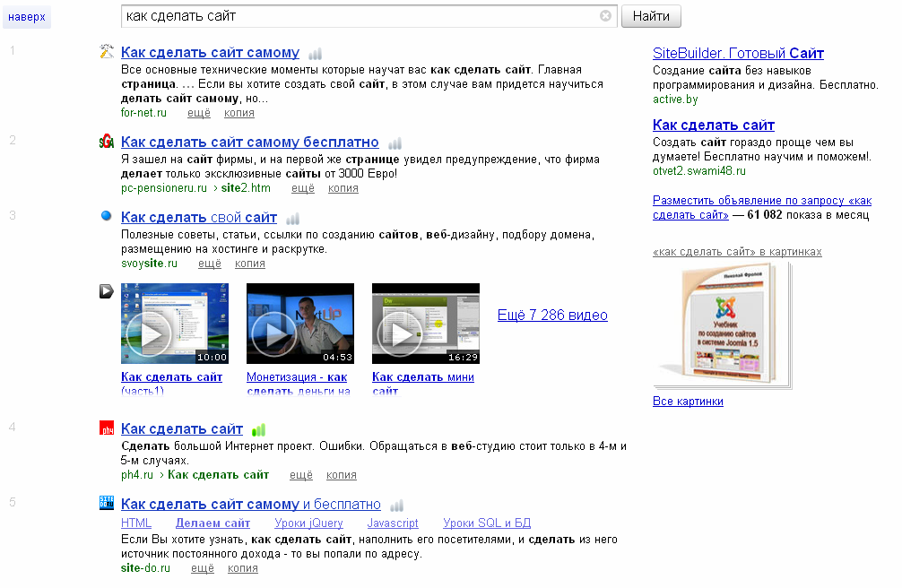
Task: Click the rating bars next to 'Как сделать сайт самому бесплатно'
Action: (395, 143)
